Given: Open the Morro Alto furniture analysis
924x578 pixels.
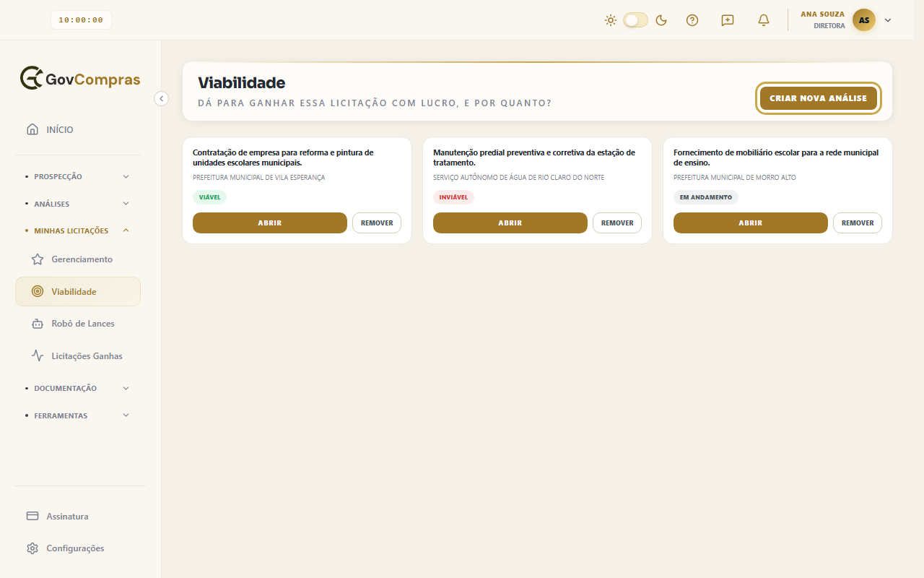Looking at the screenshot, I should [751, 223].
